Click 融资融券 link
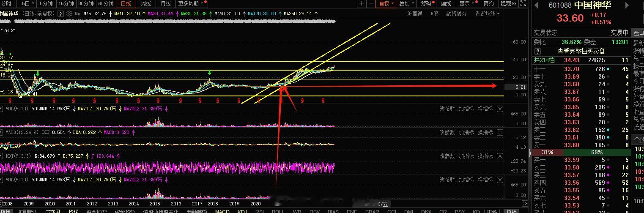The image size is (644, 213). coord(456,14)
